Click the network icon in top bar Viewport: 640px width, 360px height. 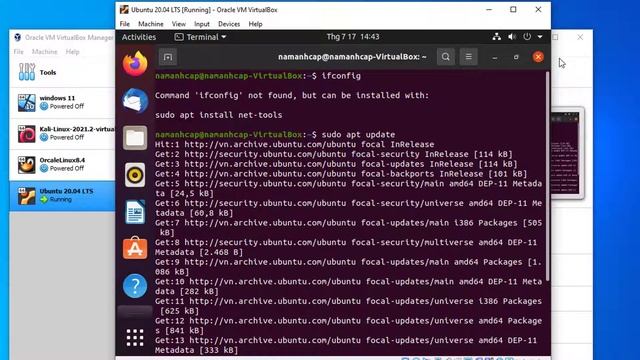tap(496, 37)
